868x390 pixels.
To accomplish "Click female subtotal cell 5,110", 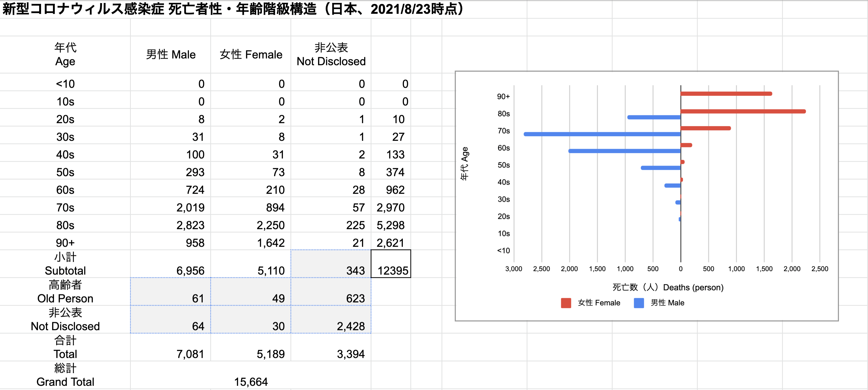I will pos(251,264).
